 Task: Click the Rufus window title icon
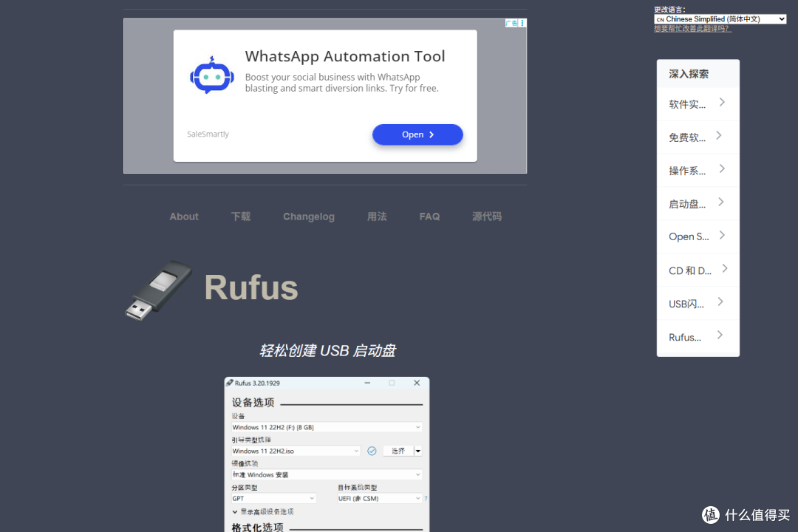pos(230,383)
